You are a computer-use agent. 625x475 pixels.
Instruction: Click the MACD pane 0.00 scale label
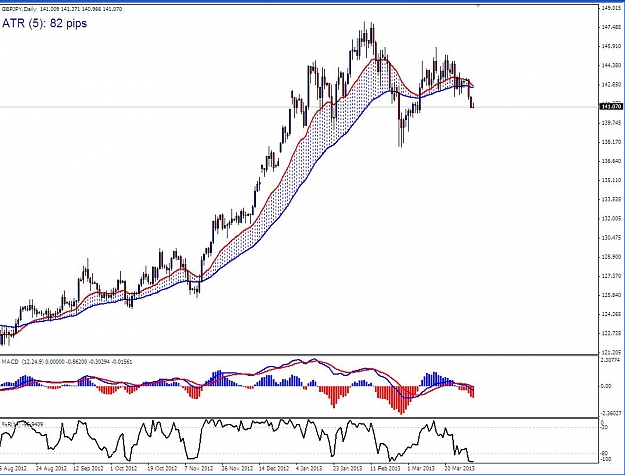[x=606, y=386]
